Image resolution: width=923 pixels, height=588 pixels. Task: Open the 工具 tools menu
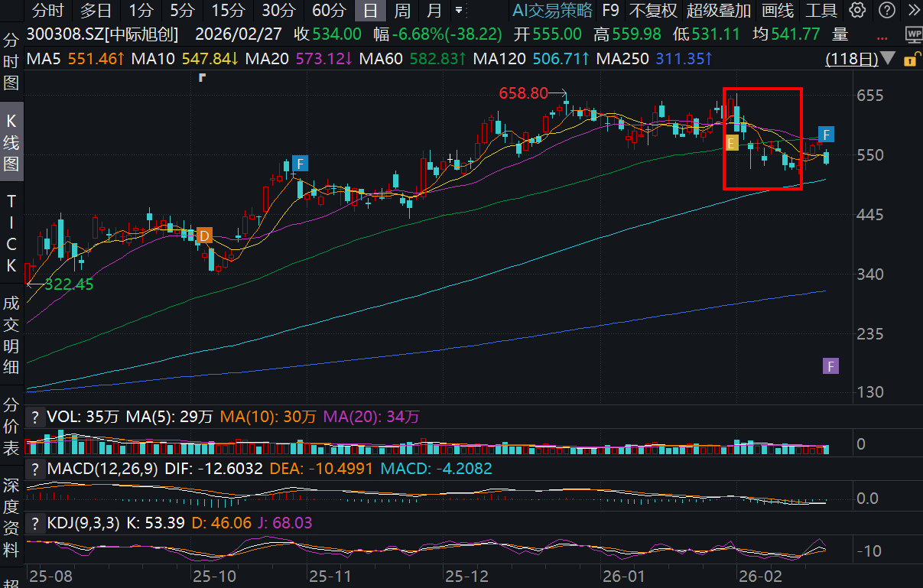821,10
